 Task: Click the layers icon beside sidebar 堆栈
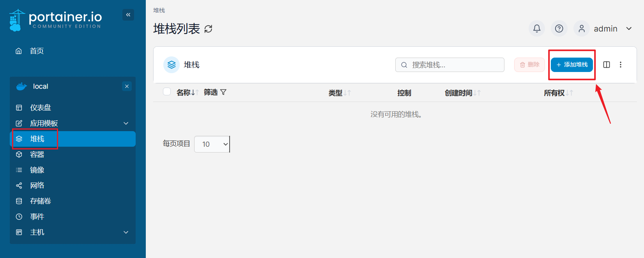point(19,139)
